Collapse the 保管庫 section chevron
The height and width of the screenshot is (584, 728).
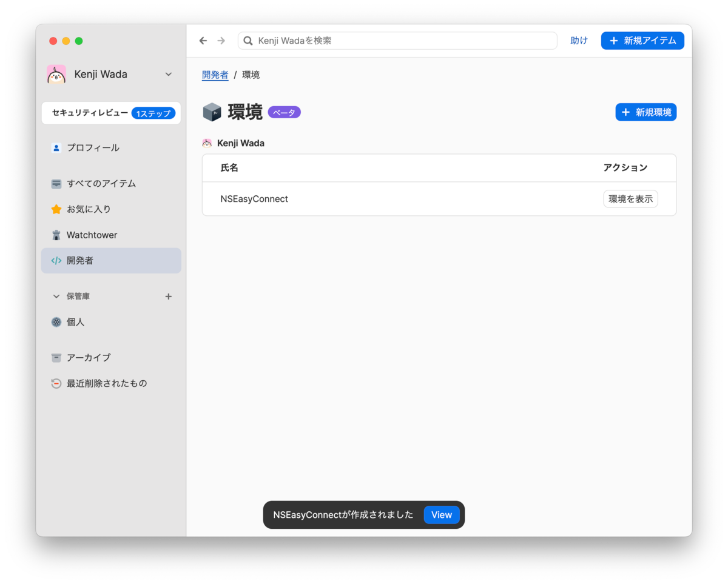point(56,297)
